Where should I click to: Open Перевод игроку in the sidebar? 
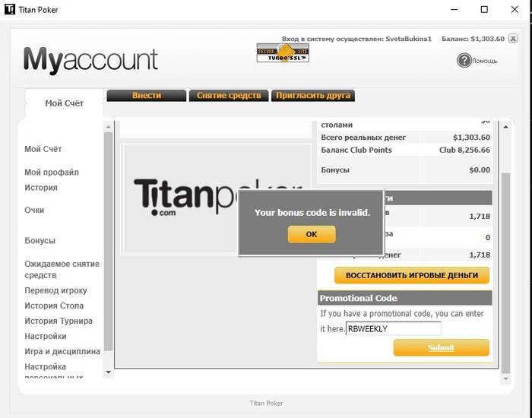pyautogui.click(x=55, y=290)
